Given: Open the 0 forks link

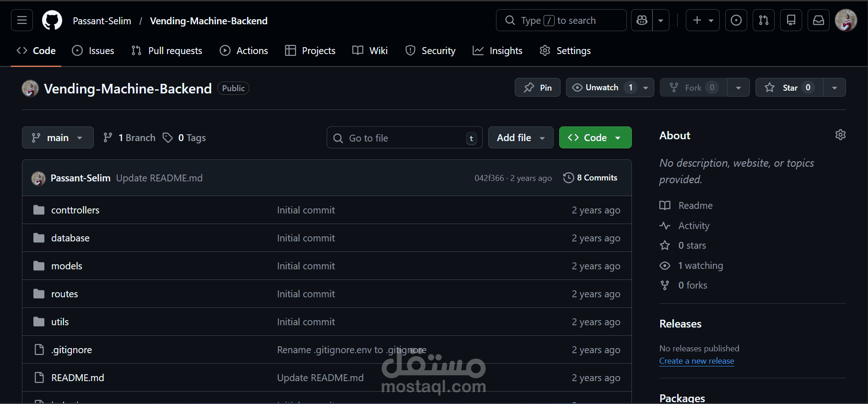Looking at the screenshot, I should pyautogui.click(x=683, y=285).
